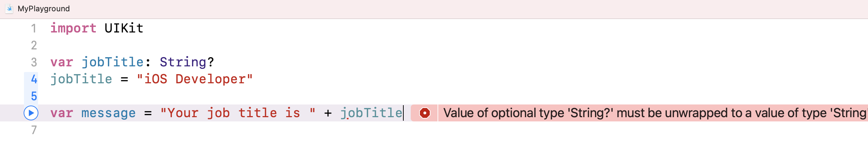Click the red error stop icon
The image size is (868, 156).
425,113
